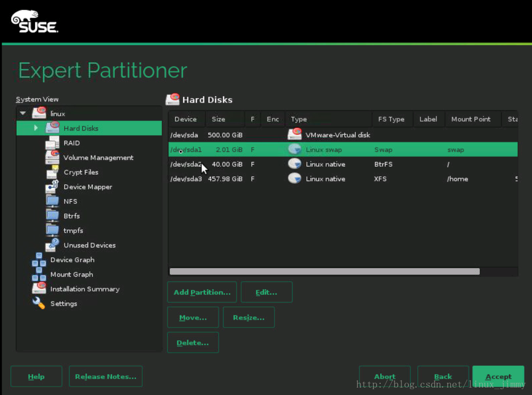Screen dimensions: 532x395
Task: Click the Btrfs folder icon
Action: pos(52,216)
